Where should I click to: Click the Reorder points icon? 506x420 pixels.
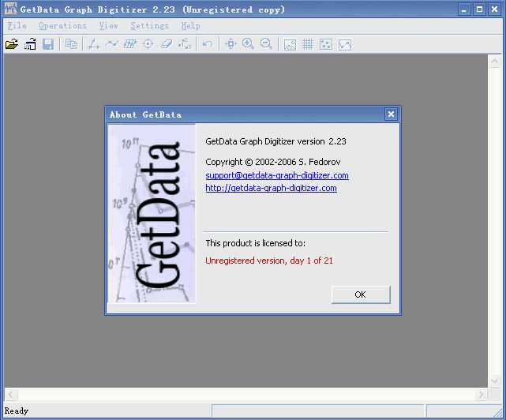pos(185,44)
